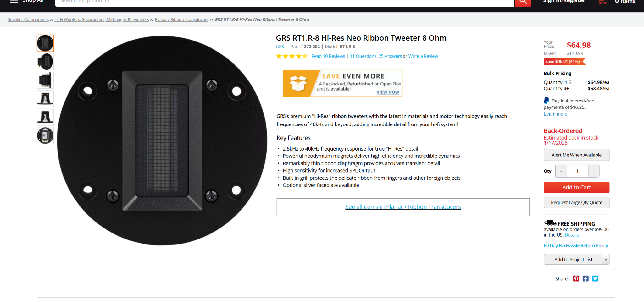This screenshot has width=644, height=302.
Task: Click the Save Even More open box banner
Action: pyautogui.click(x=342, y=83)
